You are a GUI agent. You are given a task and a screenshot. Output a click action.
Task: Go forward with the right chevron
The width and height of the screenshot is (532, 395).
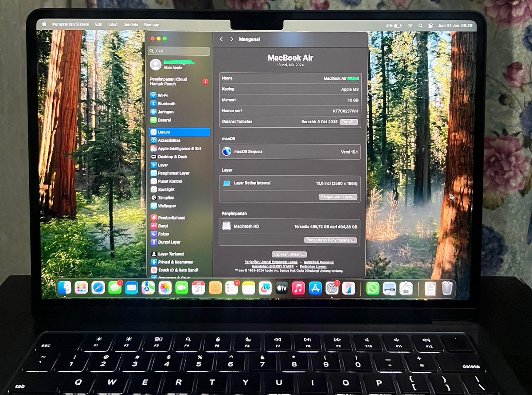click(x=231, y=39)
